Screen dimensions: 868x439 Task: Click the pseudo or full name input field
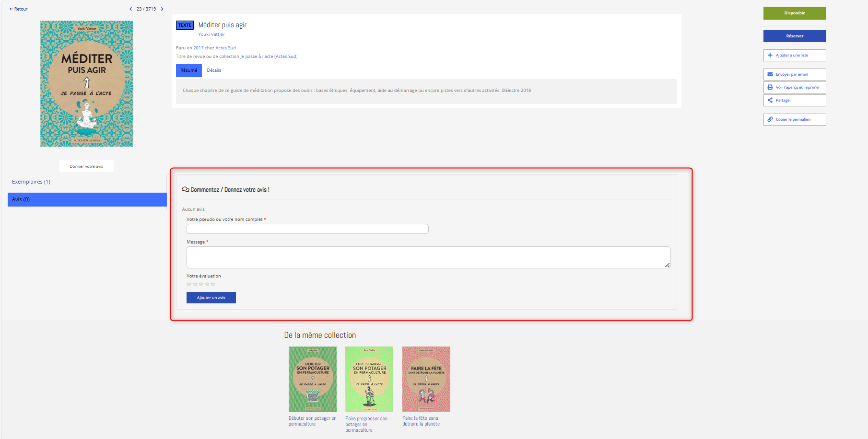[x=307, y=229]
